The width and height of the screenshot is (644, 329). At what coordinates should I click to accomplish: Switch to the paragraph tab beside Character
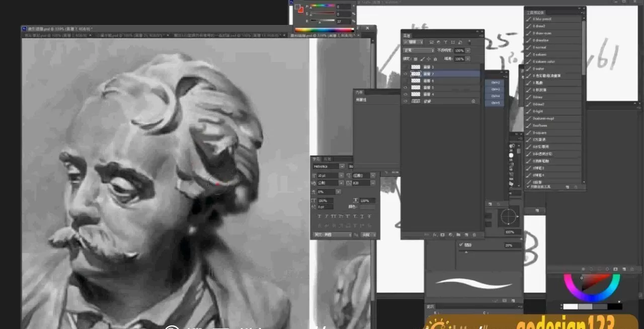tap(327, 159)
